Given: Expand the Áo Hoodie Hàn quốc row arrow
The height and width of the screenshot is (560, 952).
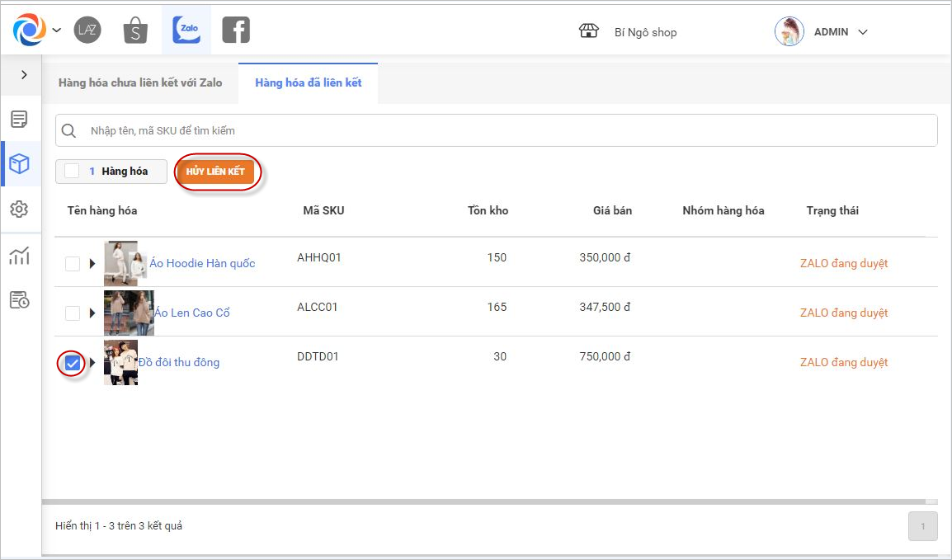Looking at the screenshot, I should pyautogui.click(x=92, y=264).
